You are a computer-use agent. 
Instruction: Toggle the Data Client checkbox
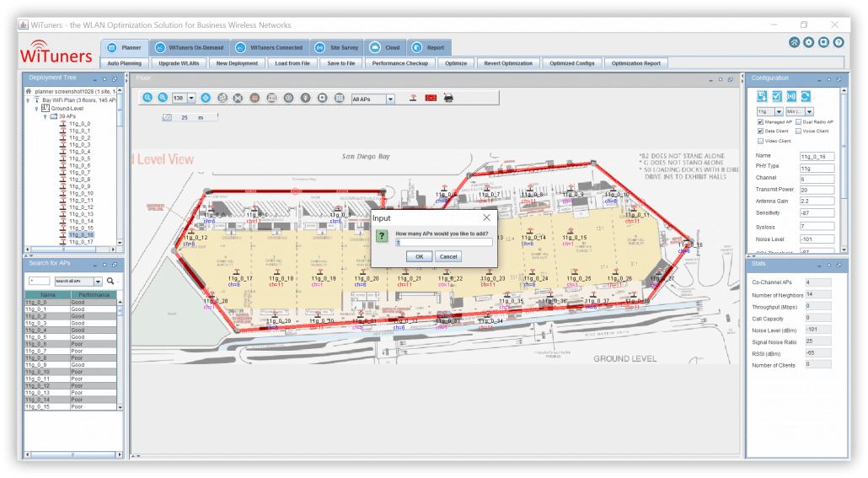pos(760,132)
